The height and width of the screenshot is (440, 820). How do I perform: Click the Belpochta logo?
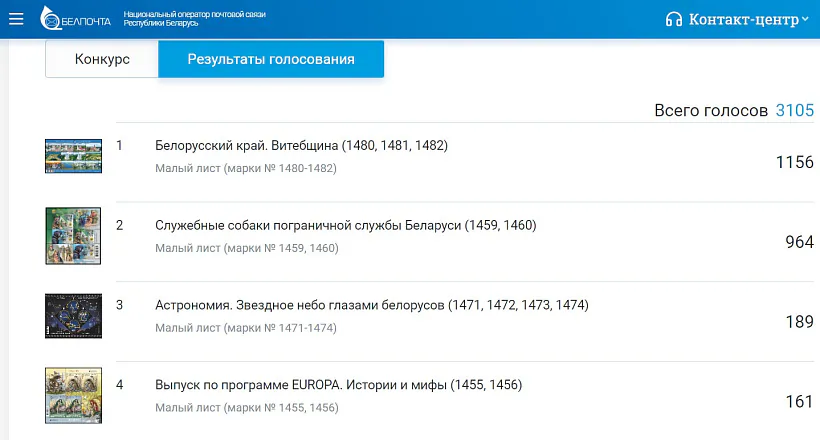76,18
